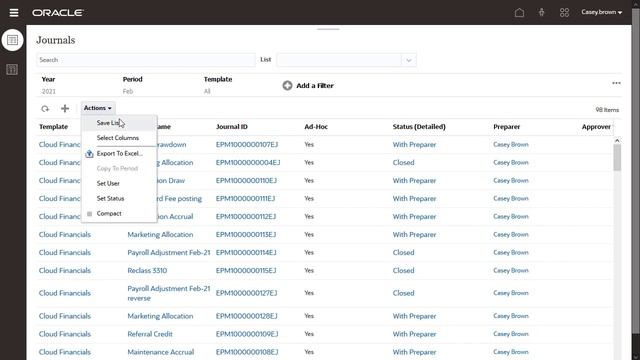Click the plus icon to create journal
The height and width of the screenshot is (360, 640).
[64, 109]
